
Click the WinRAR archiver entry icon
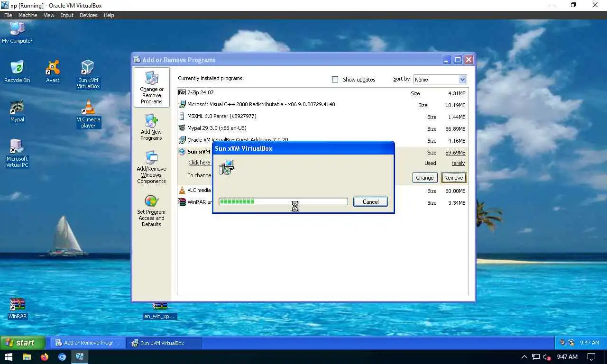182,202
